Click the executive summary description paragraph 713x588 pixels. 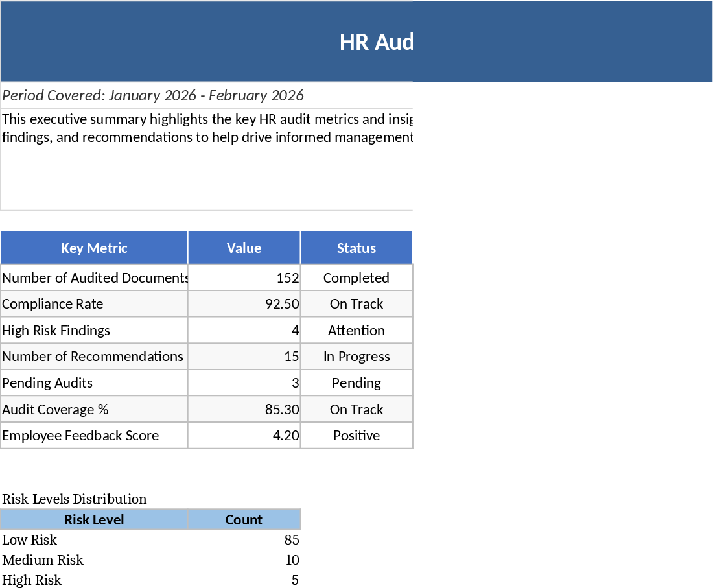tap(207, 128)
